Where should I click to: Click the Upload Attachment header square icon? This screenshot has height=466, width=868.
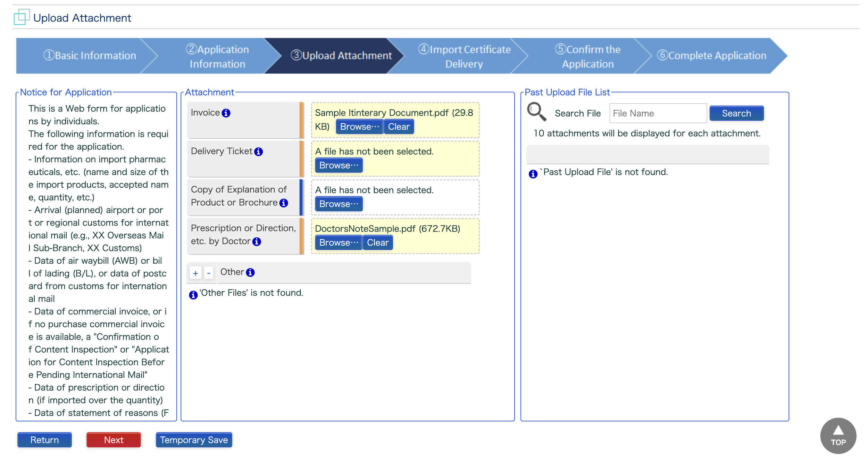point(21,17)
